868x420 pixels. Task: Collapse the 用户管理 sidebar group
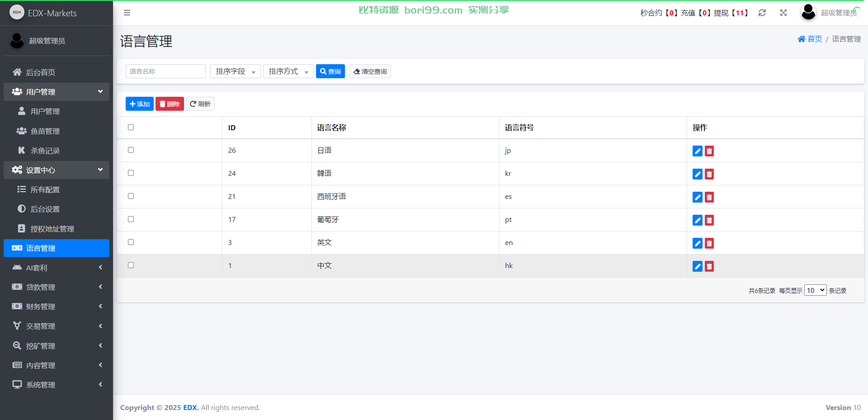pyautogui.click(x=57, y=92)
